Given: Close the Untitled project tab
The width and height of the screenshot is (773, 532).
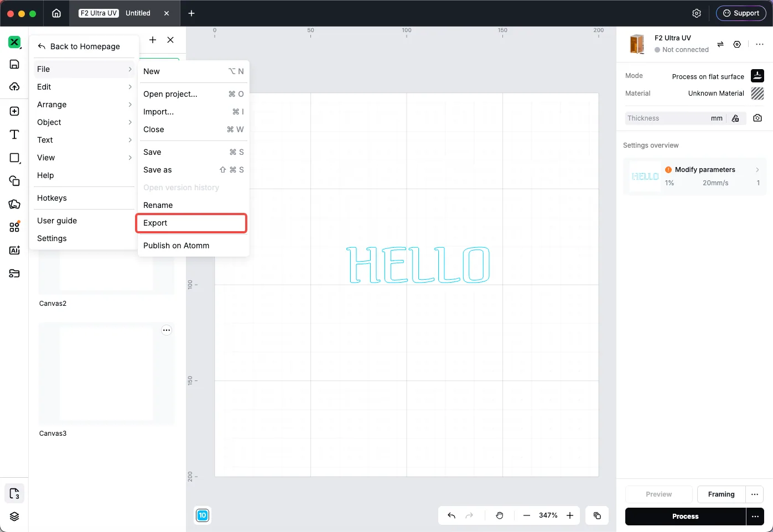Looking at the screenshot, I should (x=167, y=13).
